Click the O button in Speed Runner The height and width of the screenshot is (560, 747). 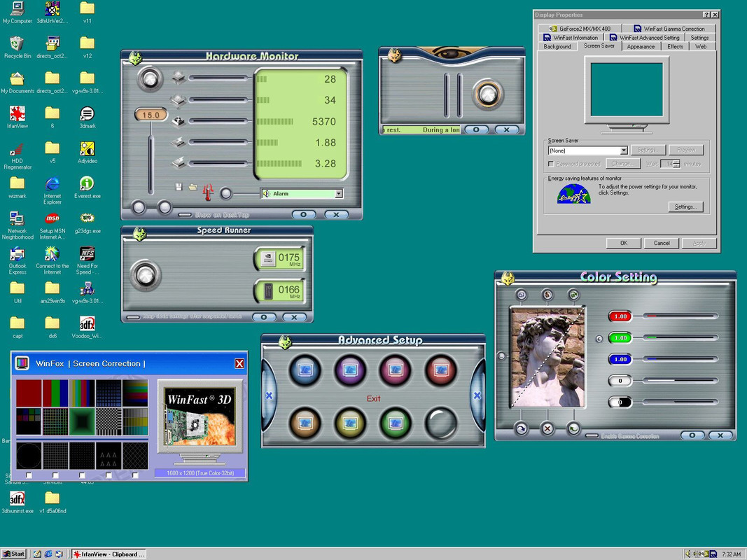point(264,317)
